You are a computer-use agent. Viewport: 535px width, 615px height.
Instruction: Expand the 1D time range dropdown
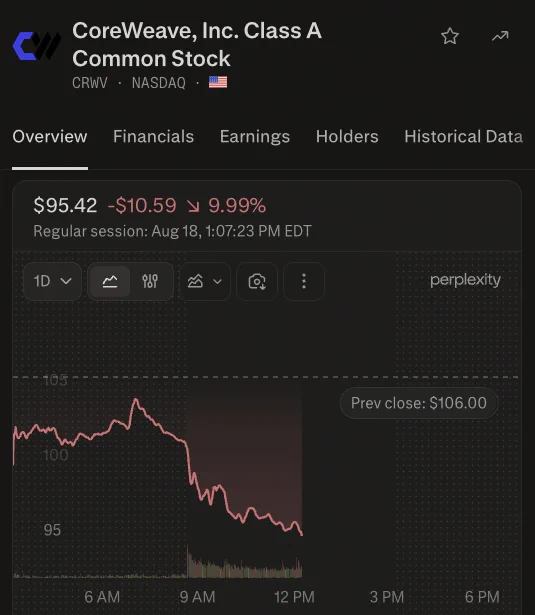53,281
